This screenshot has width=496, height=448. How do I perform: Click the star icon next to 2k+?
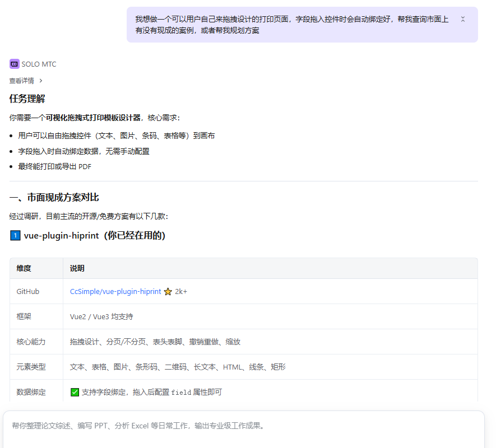click(168, 292)
